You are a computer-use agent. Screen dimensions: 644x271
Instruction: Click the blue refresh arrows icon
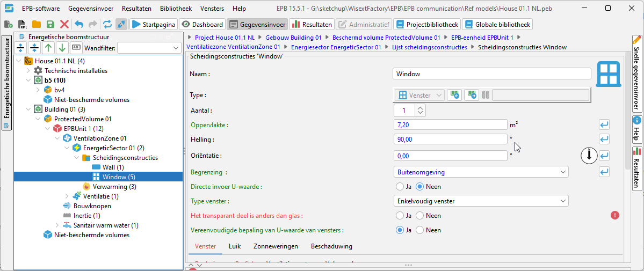107,24
